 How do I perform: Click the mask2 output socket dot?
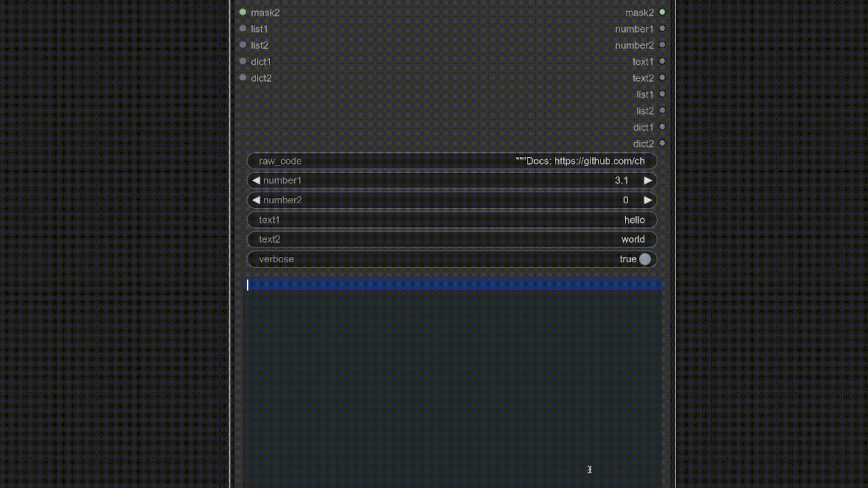pyautogui.click(x=662, y=12)
